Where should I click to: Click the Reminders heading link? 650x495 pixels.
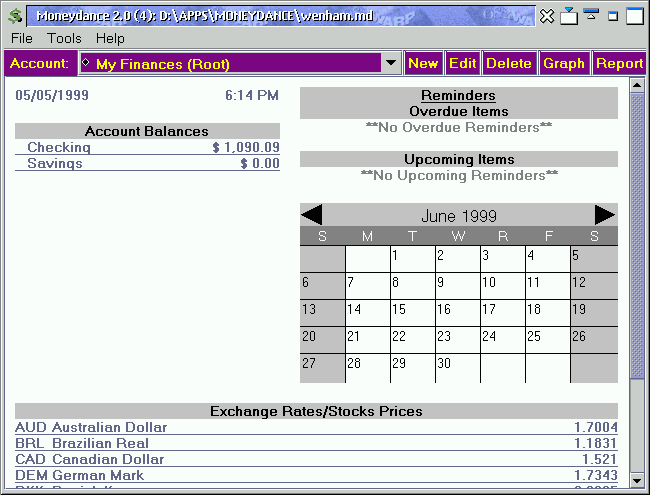(458, 95)
